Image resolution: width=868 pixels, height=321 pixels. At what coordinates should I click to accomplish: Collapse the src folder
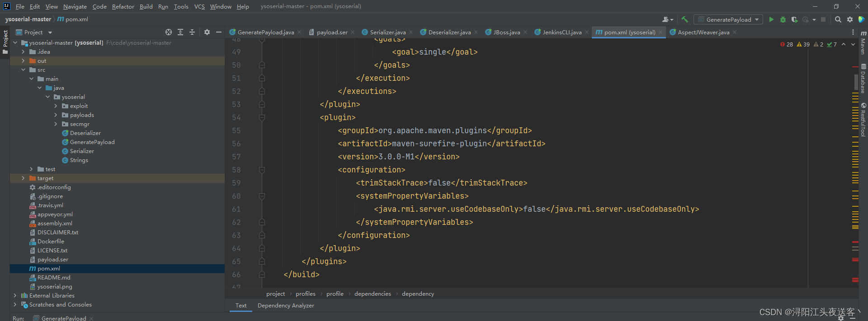[23, 70]
